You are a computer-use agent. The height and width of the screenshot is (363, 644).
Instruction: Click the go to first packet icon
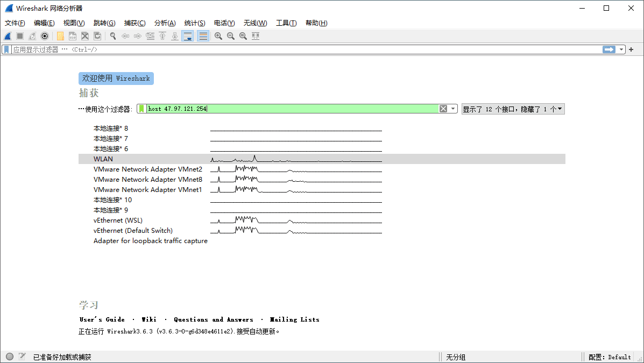162,36
